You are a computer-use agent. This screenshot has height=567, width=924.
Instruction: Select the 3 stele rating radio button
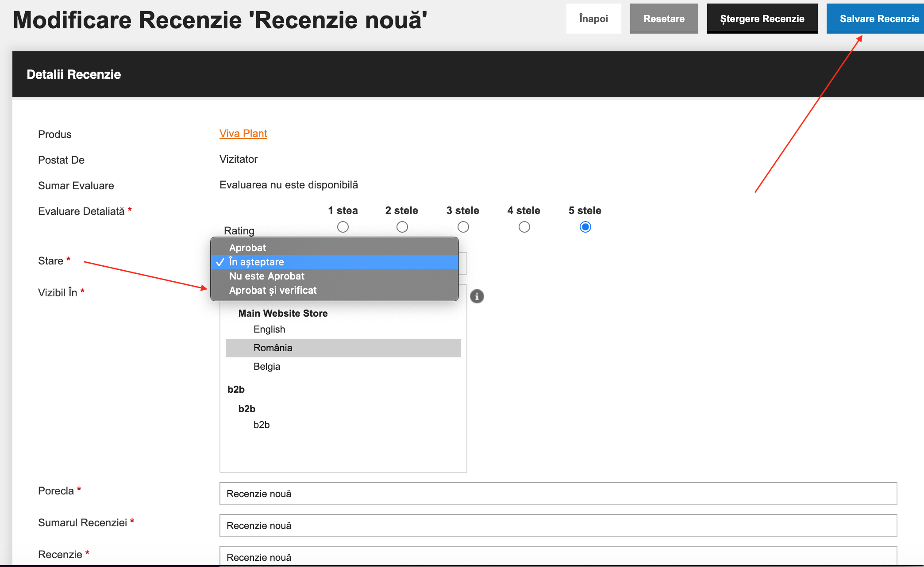click(x=463, y=227)
